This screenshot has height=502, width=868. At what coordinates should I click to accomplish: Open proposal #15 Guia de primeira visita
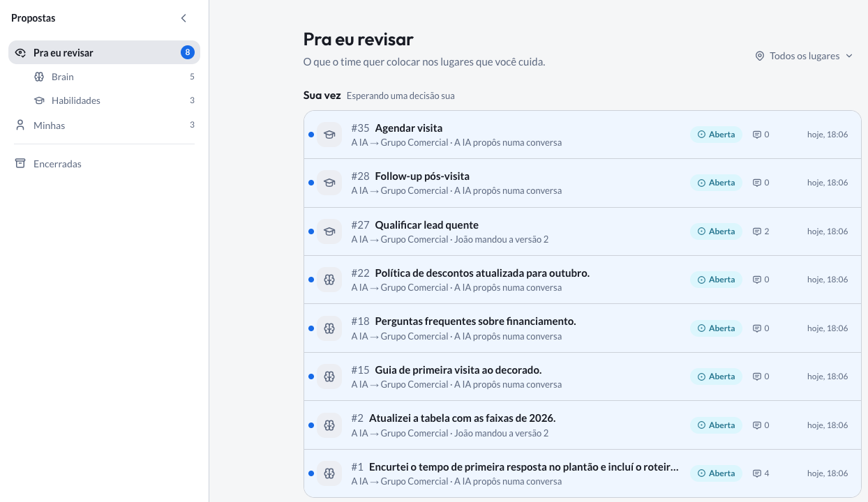[583, 376]
